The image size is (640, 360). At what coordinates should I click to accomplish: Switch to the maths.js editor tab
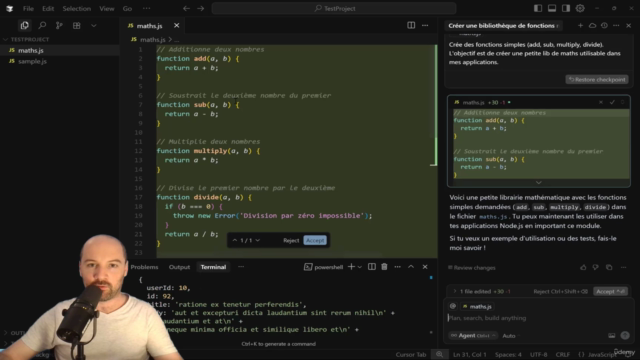click(149, 26)
